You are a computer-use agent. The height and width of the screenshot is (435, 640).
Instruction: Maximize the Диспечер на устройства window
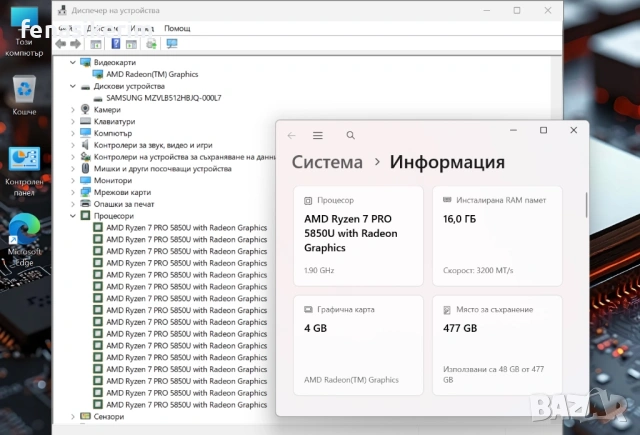(x=517, y=11)
